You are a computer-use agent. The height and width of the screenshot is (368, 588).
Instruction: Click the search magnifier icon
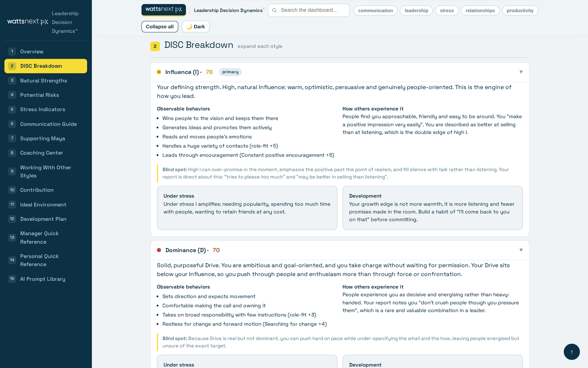click(275, 10)
